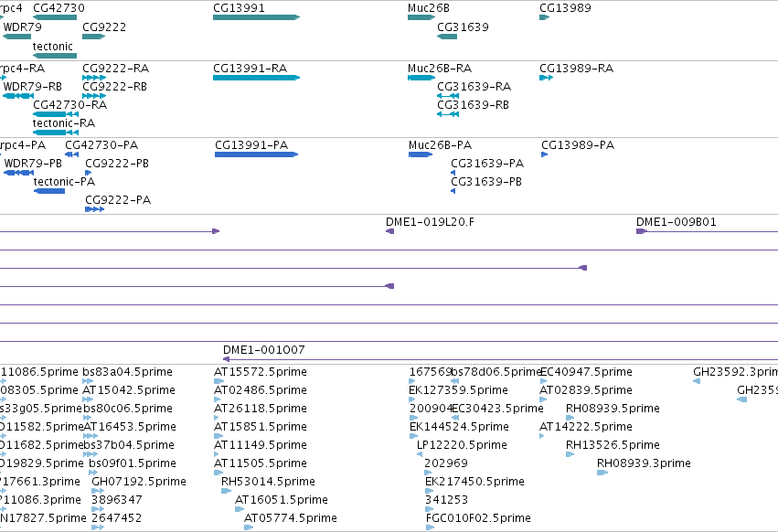Screen dimensions: 778x532
Task: Open EST bs09f01.5prime
Action: [x=133, y=464]
